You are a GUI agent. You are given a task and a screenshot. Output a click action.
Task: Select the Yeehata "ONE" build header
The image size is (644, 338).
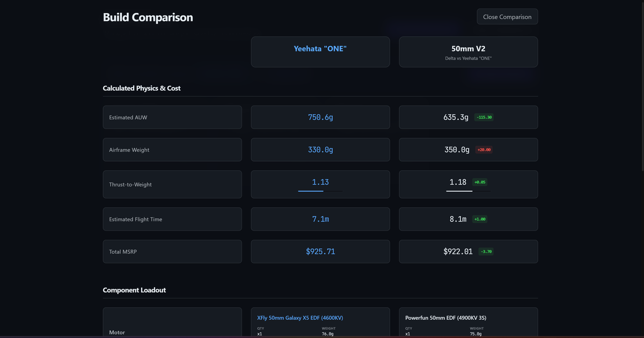click(320, 49)
